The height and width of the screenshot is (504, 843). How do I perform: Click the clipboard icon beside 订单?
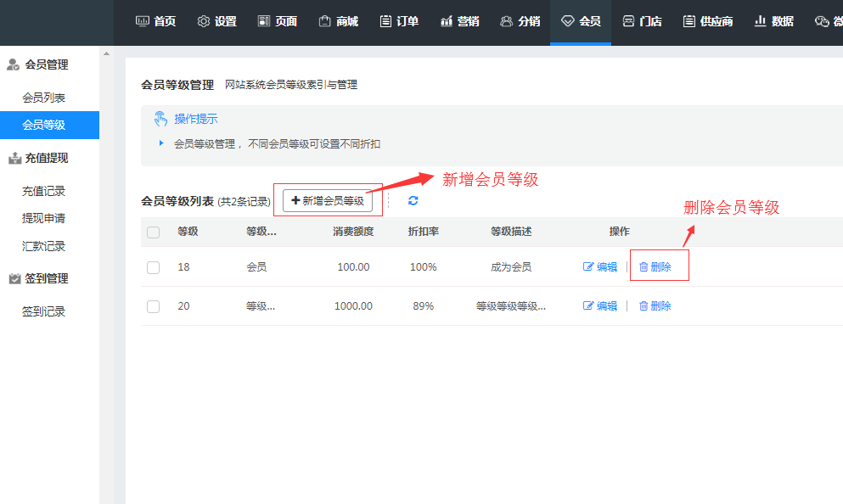tap(385, 21)
